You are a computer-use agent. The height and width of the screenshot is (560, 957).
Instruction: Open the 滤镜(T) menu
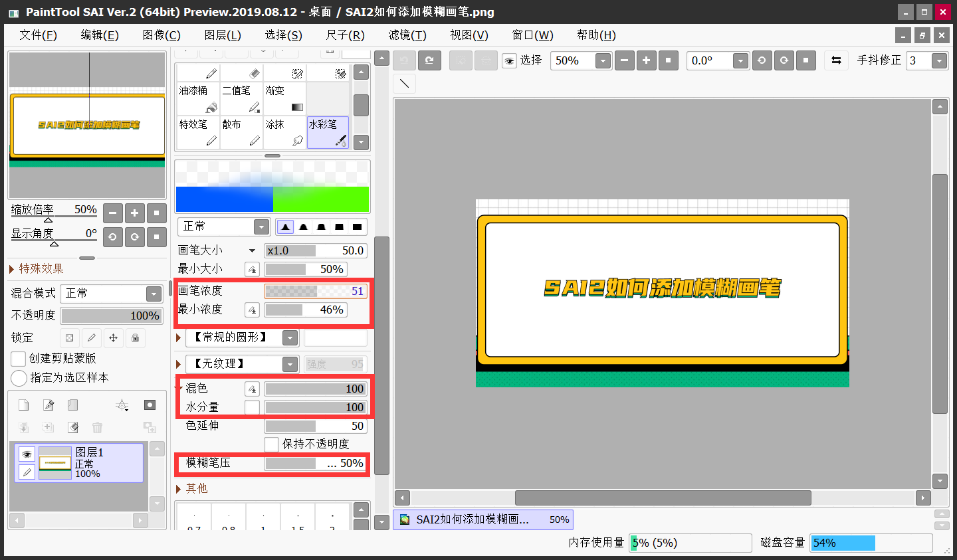[407, 35]
